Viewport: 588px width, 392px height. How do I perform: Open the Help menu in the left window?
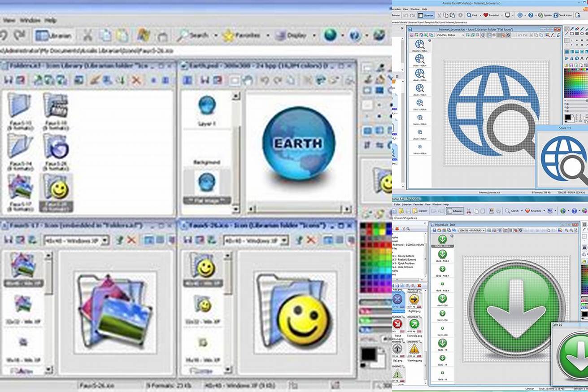(50, 20)
